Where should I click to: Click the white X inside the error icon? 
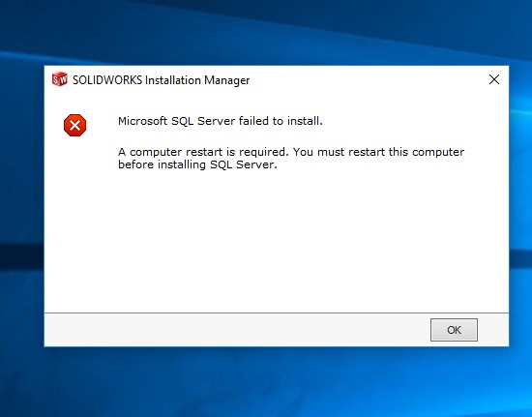pyautogui.click(x=75, y=126)
